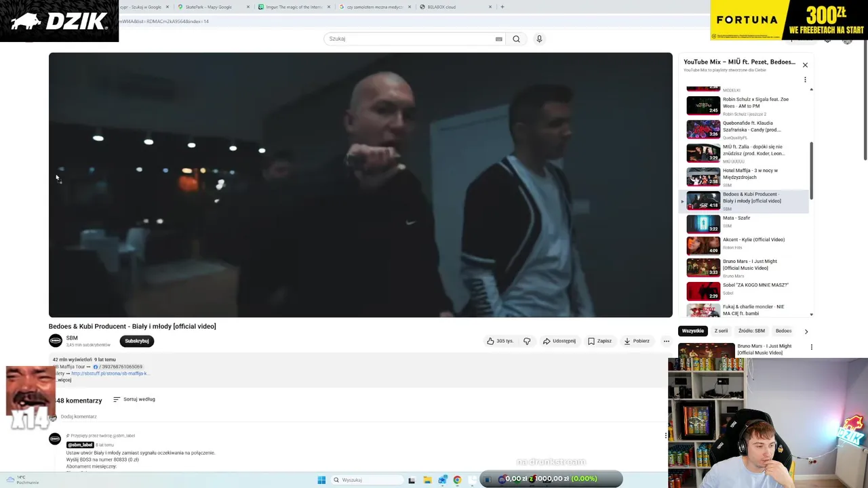Select the Źródło: SBM filter chip
The image size is (868, 488).
coord(751,331)
